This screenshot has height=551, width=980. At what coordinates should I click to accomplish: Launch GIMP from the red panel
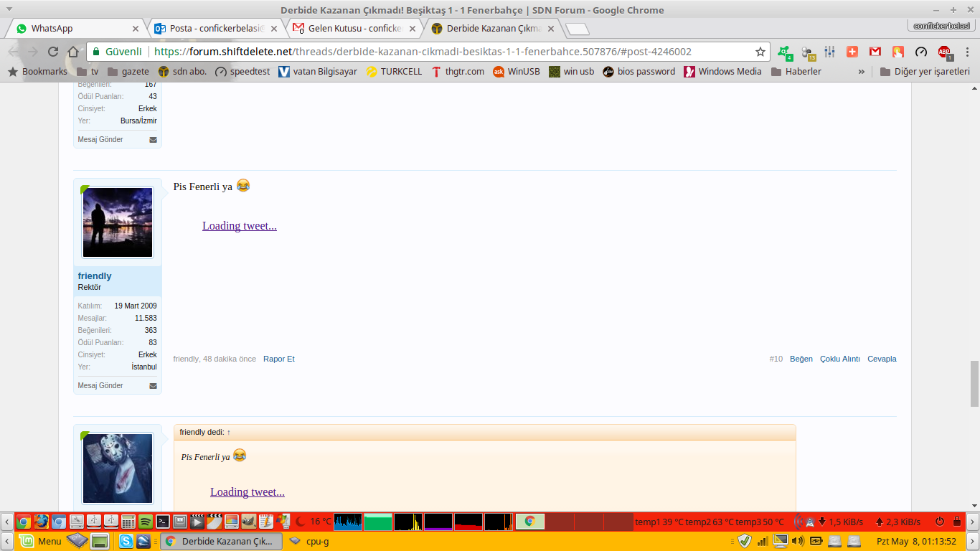249,522
